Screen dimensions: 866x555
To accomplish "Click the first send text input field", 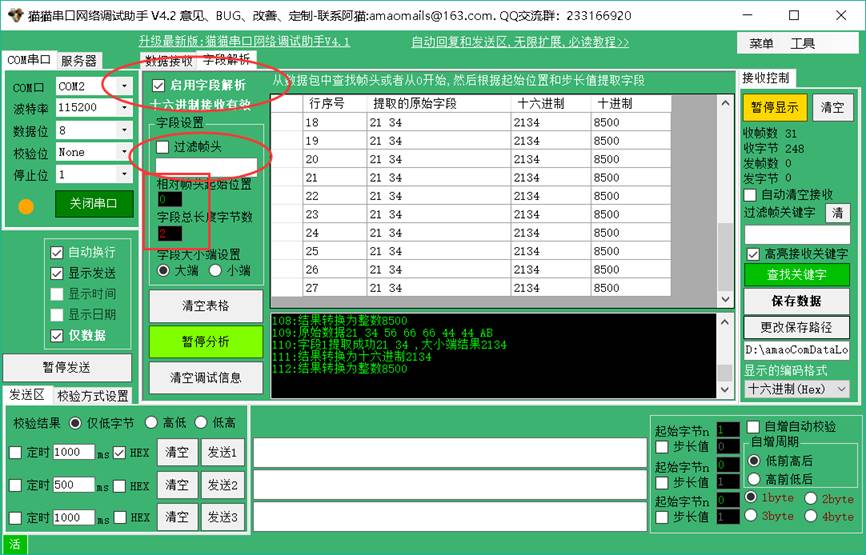I will tap(445, 453).
